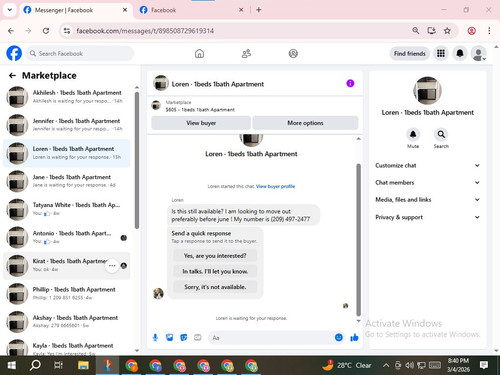This screenshot has width=500, height=375.
Task: Open the emoji picker icon
Action: pos(339,338)
